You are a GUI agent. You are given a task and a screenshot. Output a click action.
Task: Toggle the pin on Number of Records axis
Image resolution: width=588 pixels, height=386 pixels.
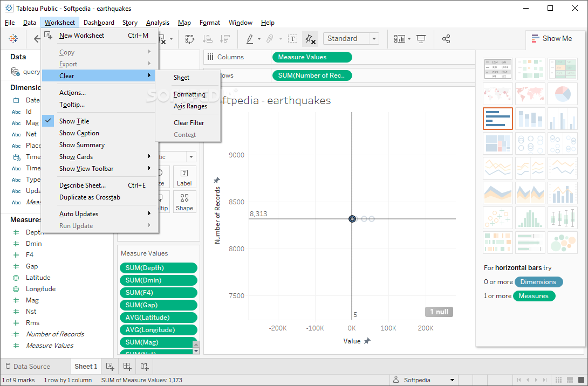217,180
